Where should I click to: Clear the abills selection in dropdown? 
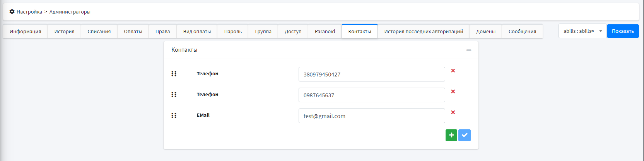(x=593, y=31)
